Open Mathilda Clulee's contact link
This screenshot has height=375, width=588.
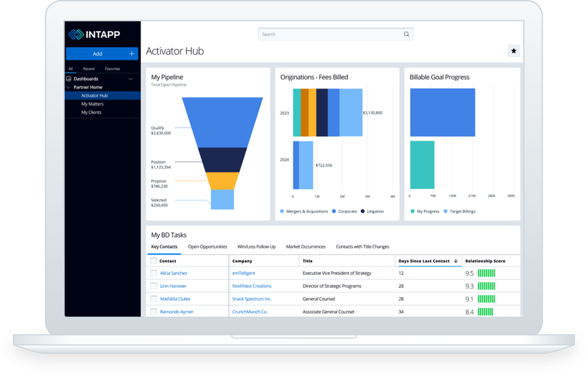pos(175,299)
